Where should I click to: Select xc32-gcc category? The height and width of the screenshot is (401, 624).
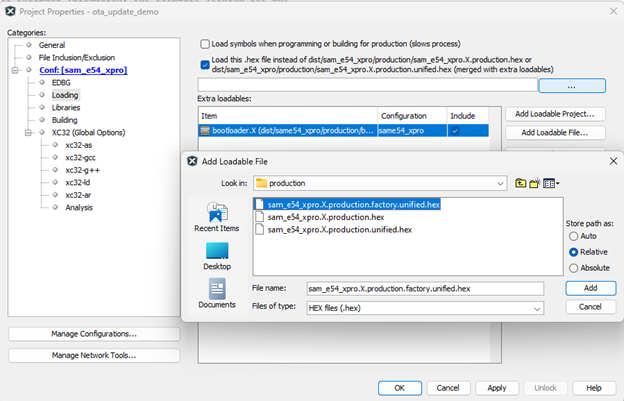pos(80,158)
